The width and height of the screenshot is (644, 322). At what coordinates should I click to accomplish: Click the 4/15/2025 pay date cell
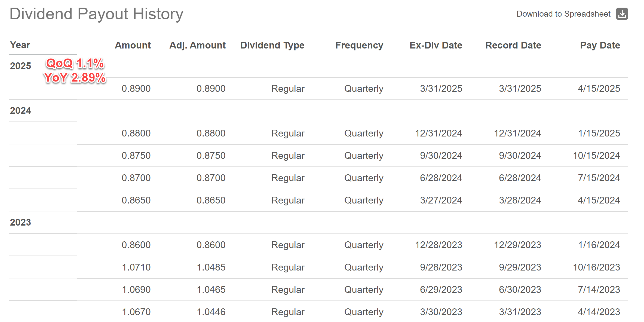599,89
